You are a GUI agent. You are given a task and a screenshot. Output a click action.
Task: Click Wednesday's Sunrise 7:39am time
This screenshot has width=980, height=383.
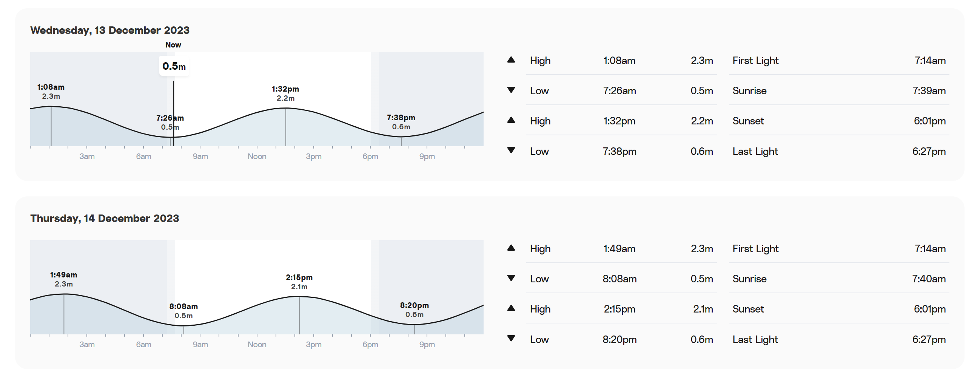pos(929,91)
